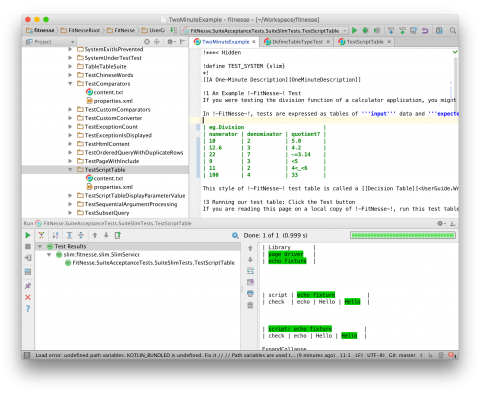Click the layout icon in Run panel sidebar

[x=28, y=272]
